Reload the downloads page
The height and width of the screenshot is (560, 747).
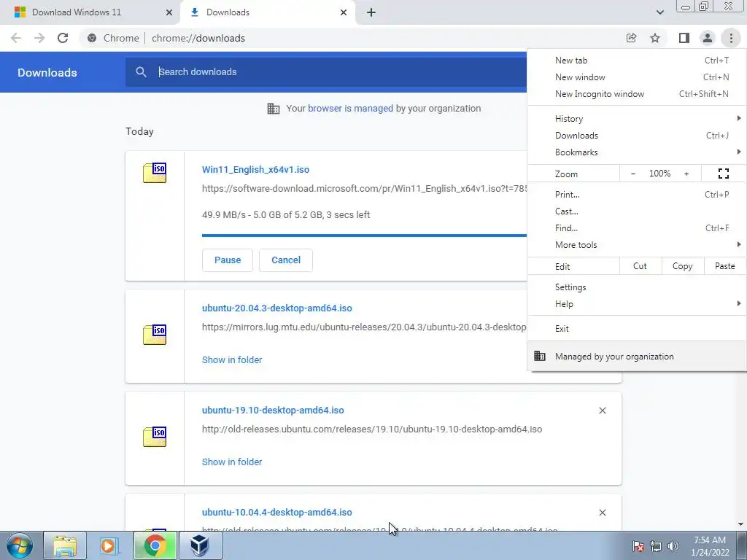[x=63, y=38]
